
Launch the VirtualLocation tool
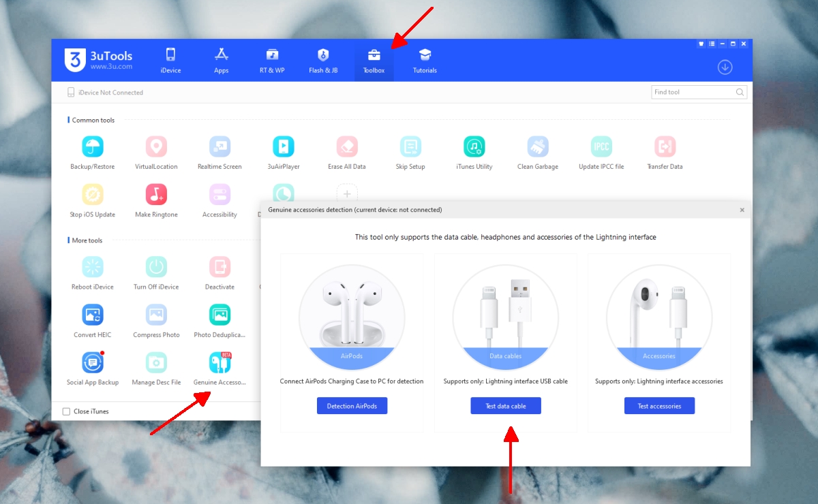point(155,151)
